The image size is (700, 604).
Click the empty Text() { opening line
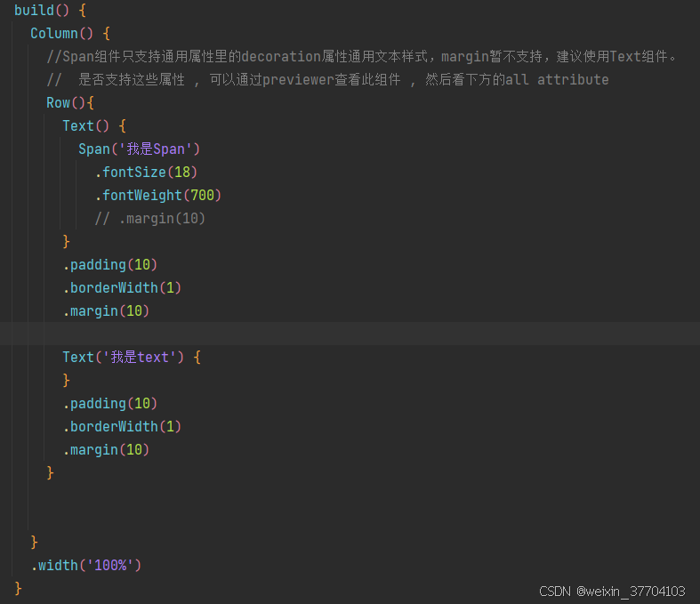point(94,126)
